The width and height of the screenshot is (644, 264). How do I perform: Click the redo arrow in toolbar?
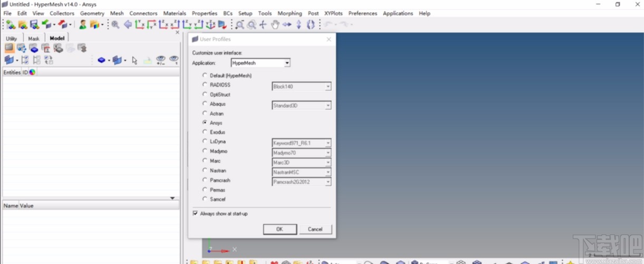343,24
